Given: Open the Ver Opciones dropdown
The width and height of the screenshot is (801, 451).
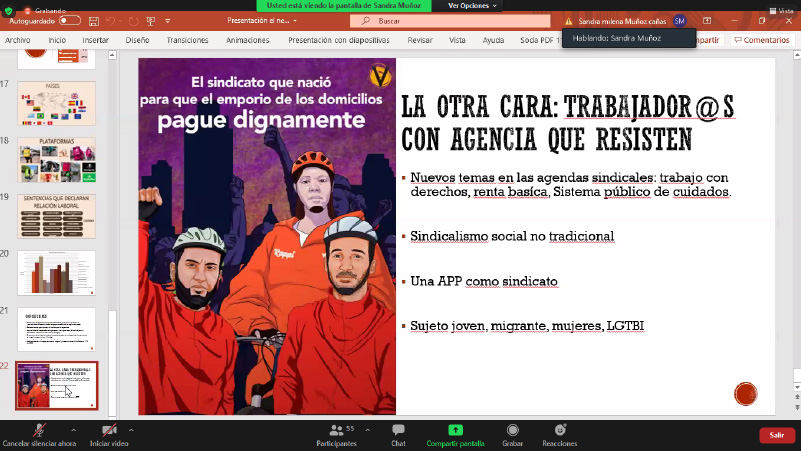Looking at the screenshot, I should (x=472, y=6).
